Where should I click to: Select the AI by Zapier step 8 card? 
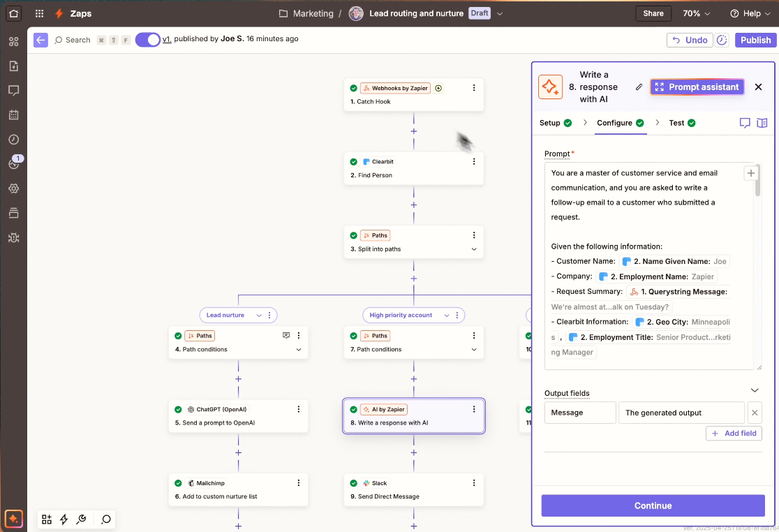pyautogui.click(x=414, y=416)
